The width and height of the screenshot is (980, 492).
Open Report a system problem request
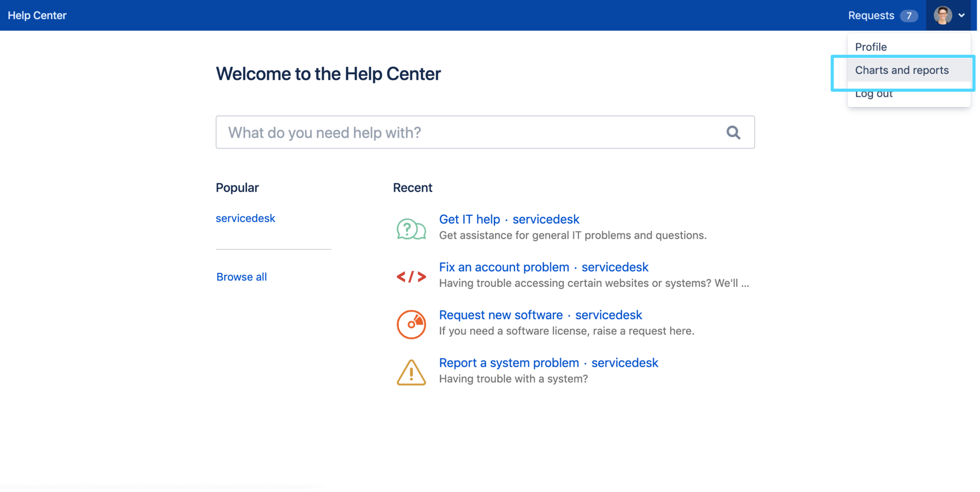pyautogui.click(x=509, y=362)
